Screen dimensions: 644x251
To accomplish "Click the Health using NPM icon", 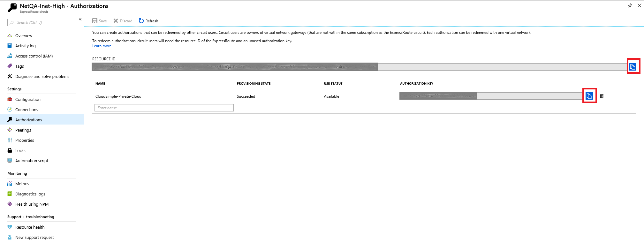I will (x=10, y=204).
